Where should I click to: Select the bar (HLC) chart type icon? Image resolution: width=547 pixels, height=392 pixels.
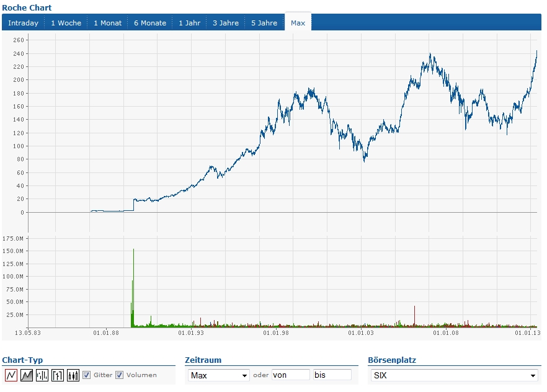(x=42, y=375)
